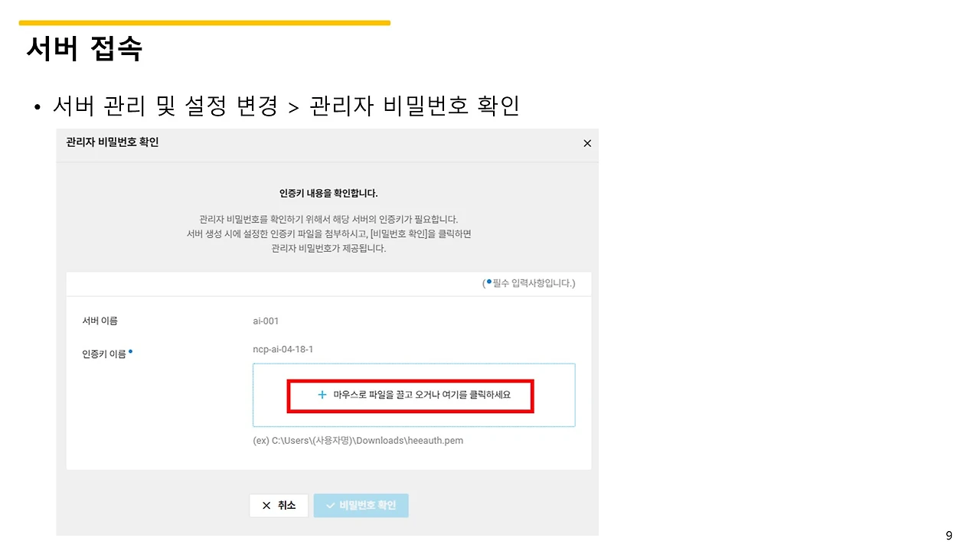Click the slide heading 서버 접속
The height and width of the screenshot is (551, 980).
[83, 48]
